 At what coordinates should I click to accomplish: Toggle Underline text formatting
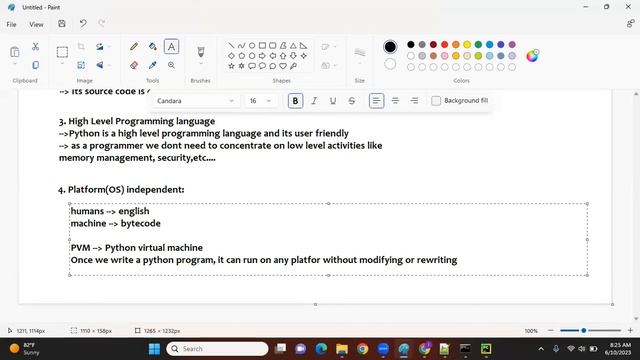click(333, 101)
